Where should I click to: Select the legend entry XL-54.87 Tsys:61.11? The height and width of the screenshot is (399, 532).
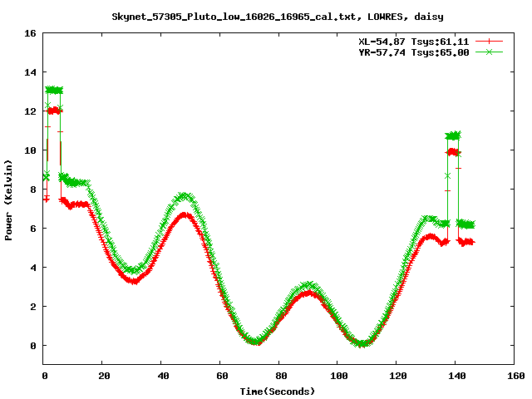point(414,42)
